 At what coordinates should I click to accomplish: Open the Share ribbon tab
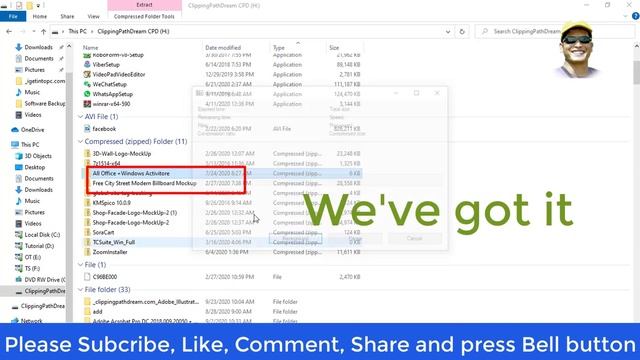coord(67,16)
